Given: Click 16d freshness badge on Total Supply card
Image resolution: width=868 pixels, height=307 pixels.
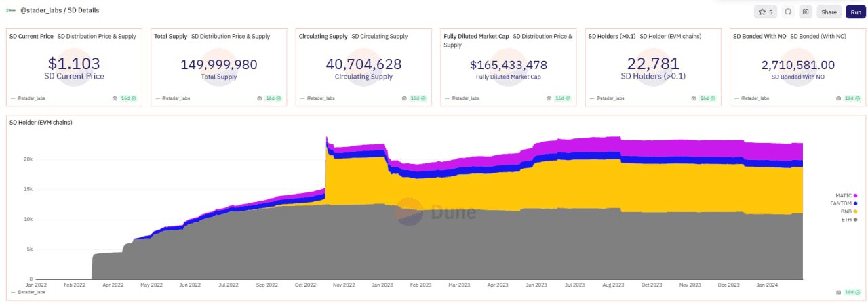Looking at the screenshot, I should pyautogui.click(x=273, y=98).
